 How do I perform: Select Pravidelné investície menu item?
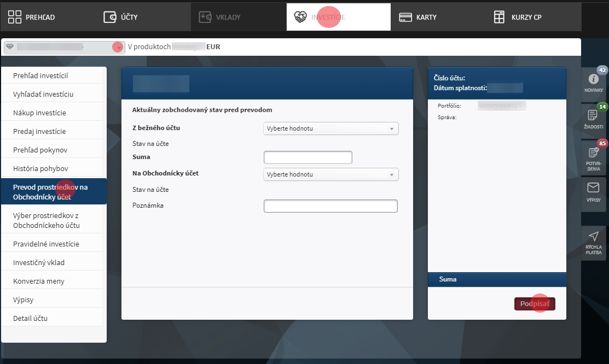[47, 244]
